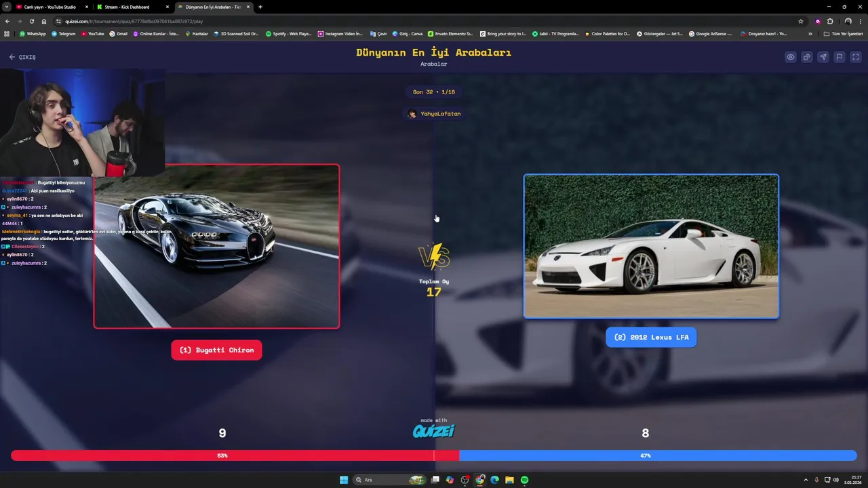Open Microsoft Edge from the taskbar
Image resolution: width=868 pixels, height=488 pixels.
point(494,480)
